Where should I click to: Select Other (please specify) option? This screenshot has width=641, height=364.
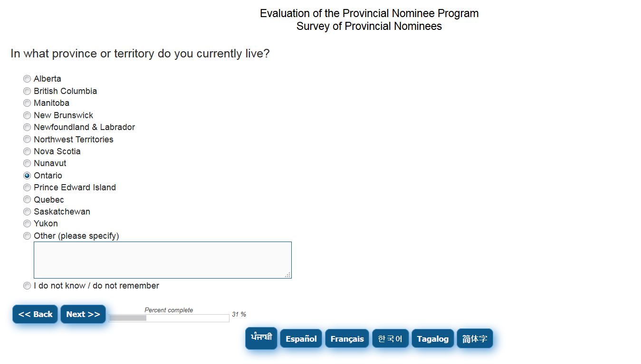coord(27,236)
